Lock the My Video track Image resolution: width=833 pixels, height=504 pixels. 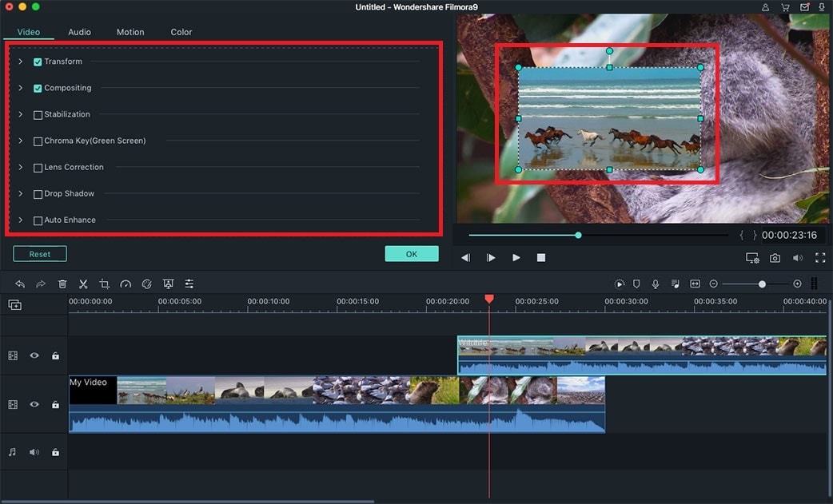click(55, 404)
